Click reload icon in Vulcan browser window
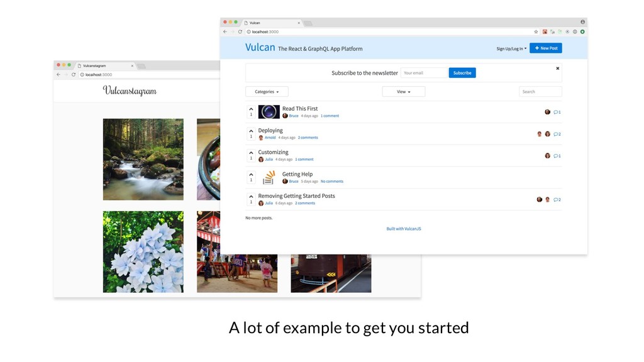The image size is (644, 362). point(240,31)
